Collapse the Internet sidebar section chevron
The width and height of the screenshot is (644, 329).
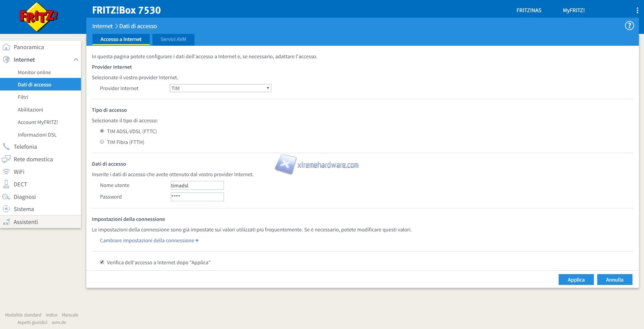pyautogui.click(x=76, y=60)
